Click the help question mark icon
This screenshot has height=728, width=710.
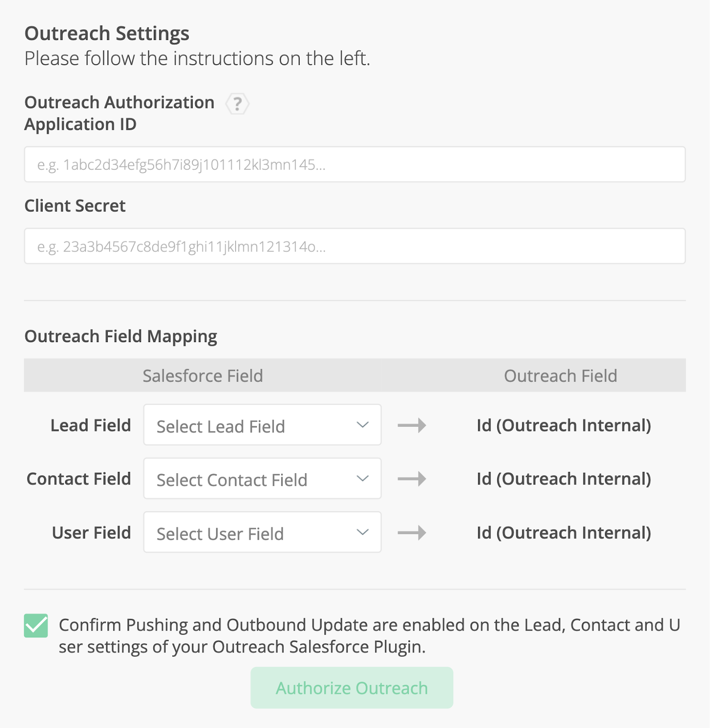point(237,104)
